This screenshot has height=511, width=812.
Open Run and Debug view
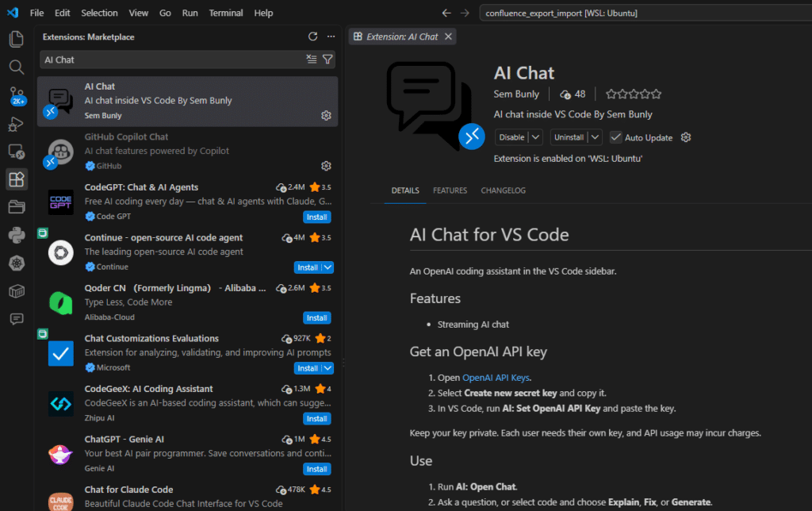point(17,123)
